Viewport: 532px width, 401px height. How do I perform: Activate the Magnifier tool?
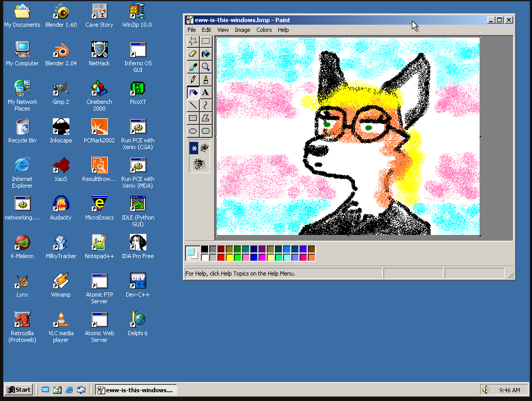click(205, 67)
